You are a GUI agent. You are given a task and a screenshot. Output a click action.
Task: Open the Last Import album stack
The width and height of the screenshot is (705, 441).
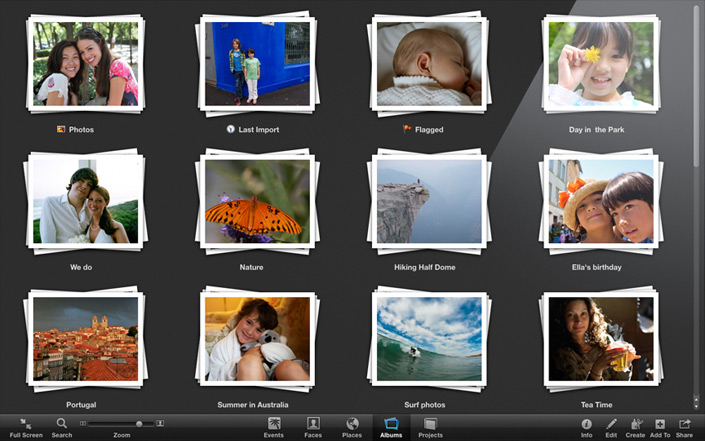pos(257,64)
